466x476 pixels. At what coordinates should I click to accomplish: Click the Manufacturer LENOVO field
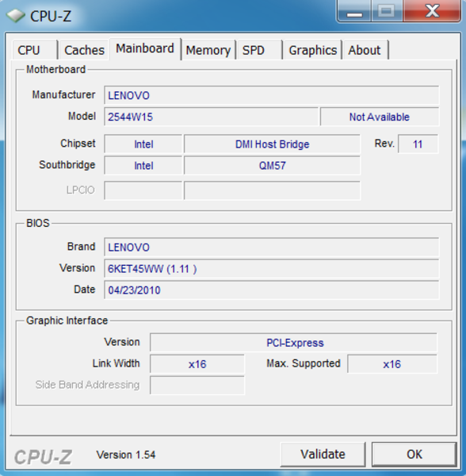pyautogui.click(x=271, y=95)
